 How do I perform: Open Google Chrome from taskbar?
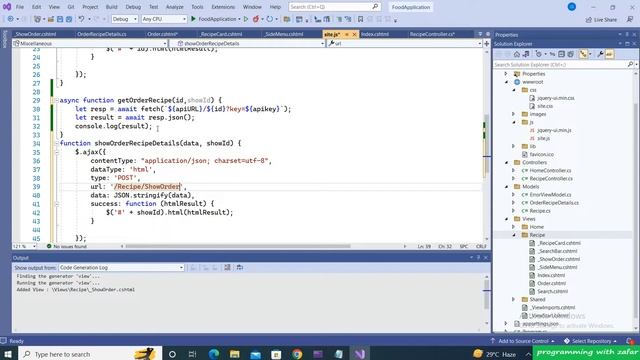(x=297, y=354)
